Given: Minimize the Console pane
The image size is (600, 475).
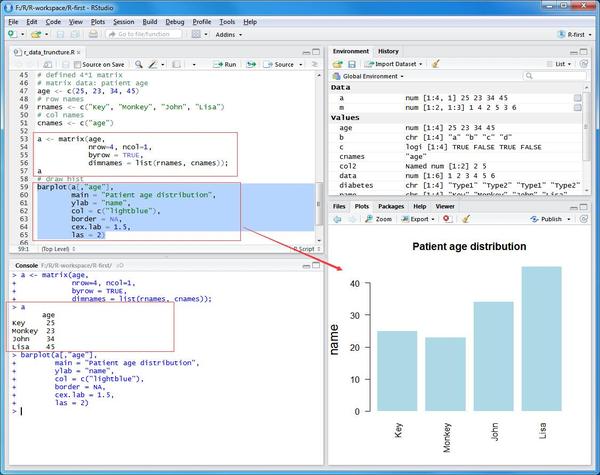Looking at the screenshot, I should pyautogui.click(x=306, y=266).
